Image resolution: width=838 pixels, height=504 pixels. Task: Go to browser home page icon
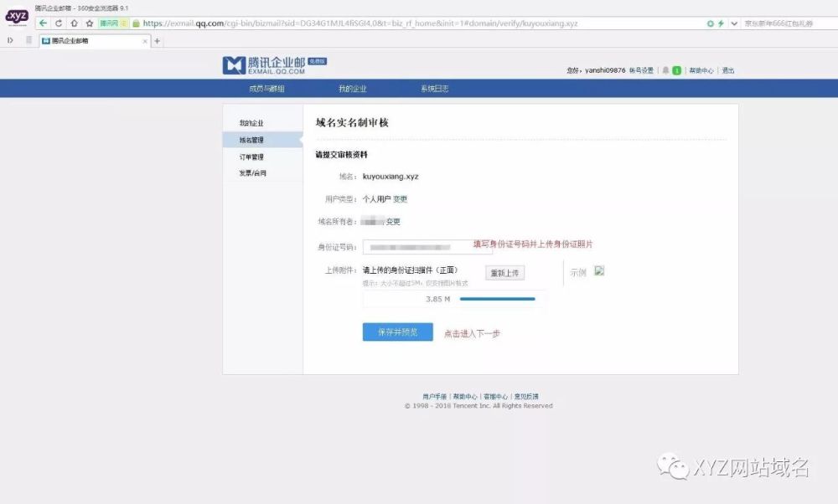[x=75, y=23]
